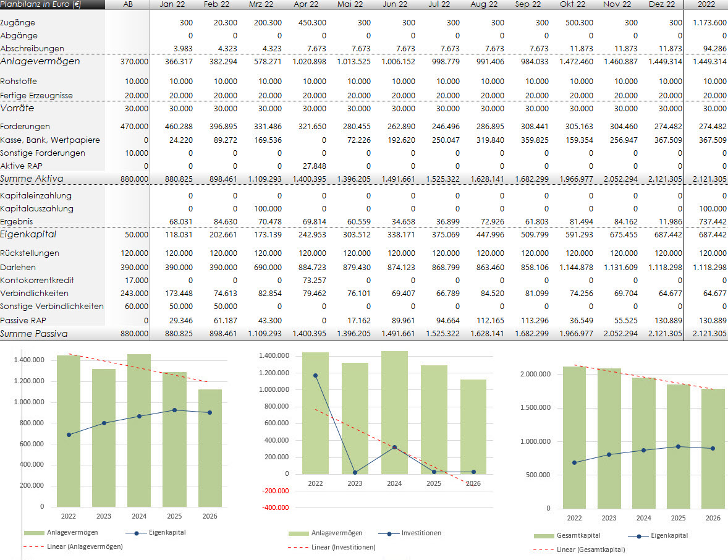
Task: Click the 'Kontokorrentkredit' row label
Action: [x=36, y=280]
